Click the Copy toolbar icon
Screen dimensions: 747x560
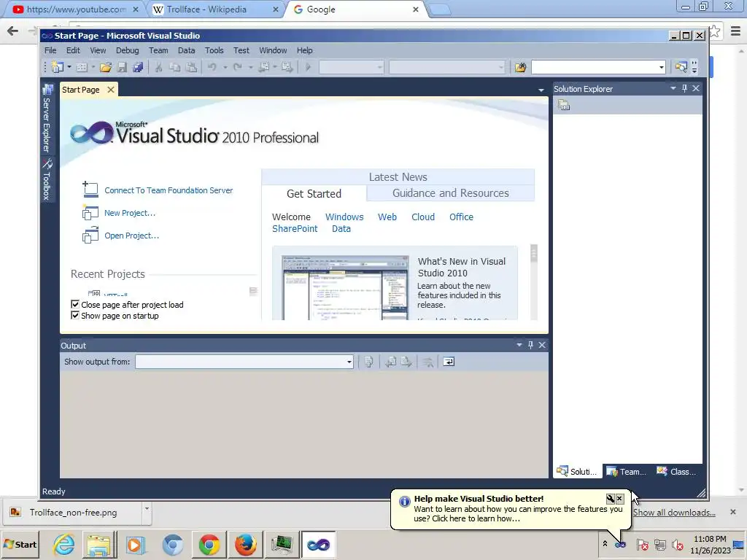click(x=175, y=68)
